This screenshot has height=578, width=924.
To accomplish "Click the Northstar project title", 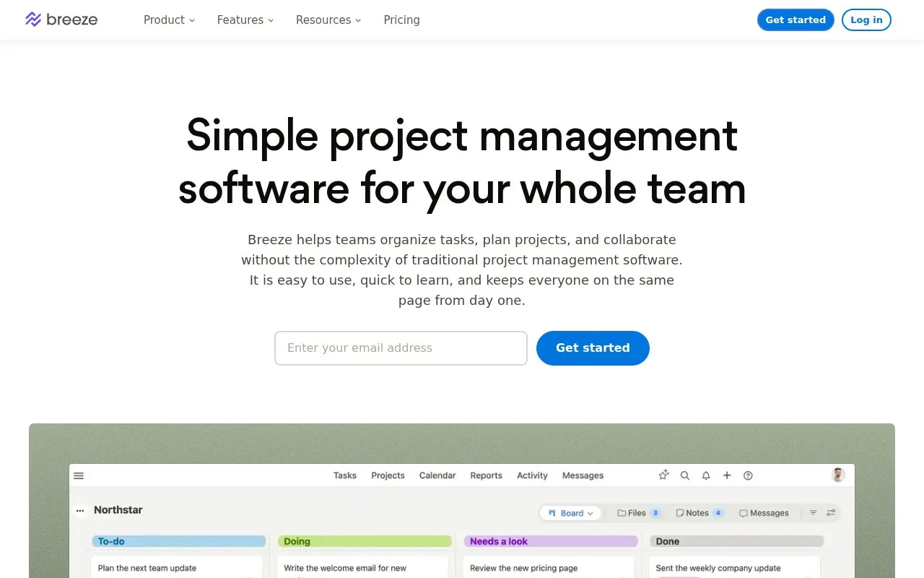I will tap(118, 510).
